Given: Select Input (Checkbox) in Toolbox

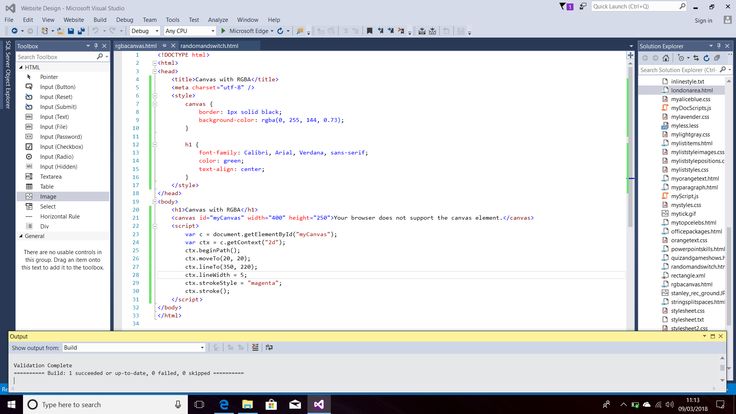Looking at the screenshot, I should 61,147.
